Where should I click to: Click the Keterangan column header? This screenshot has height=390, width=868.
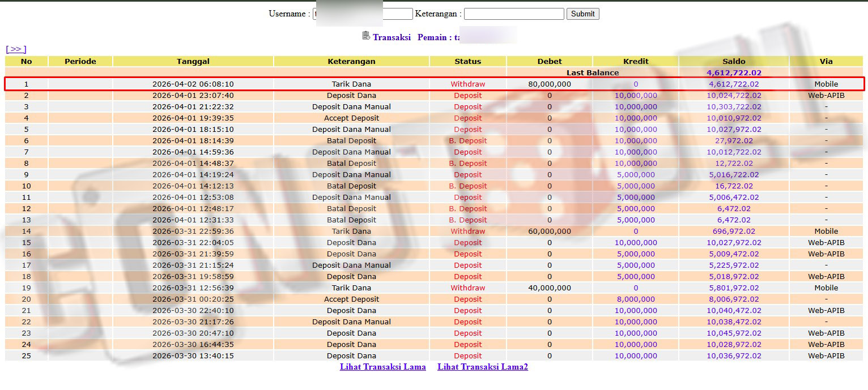tap(351, 61)
